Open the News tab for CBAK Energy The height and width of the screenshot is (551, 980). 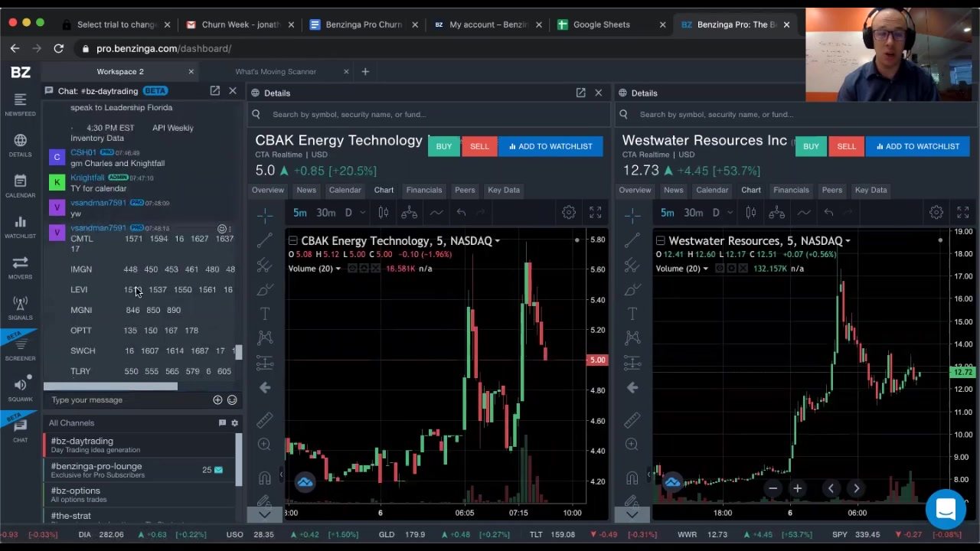(x=306, y=190)
